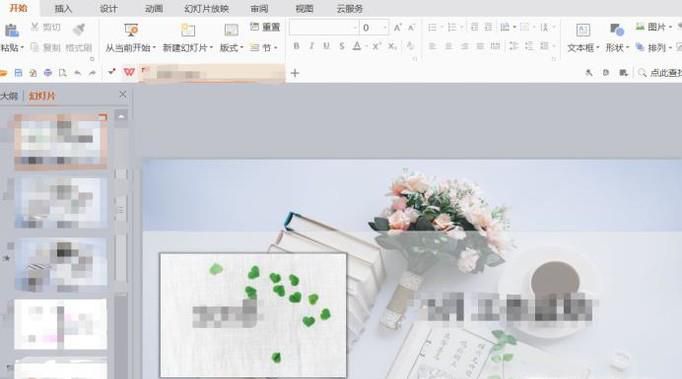Click the Print Preview icon
Screen dimensions: 682x379
tap(63, 73)
